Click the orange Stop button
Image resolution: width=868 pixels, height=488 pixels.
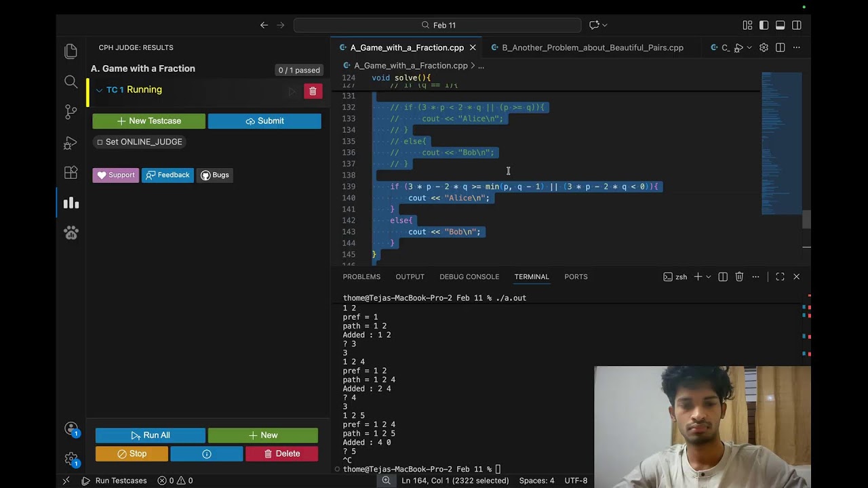(x=132, y=453)
